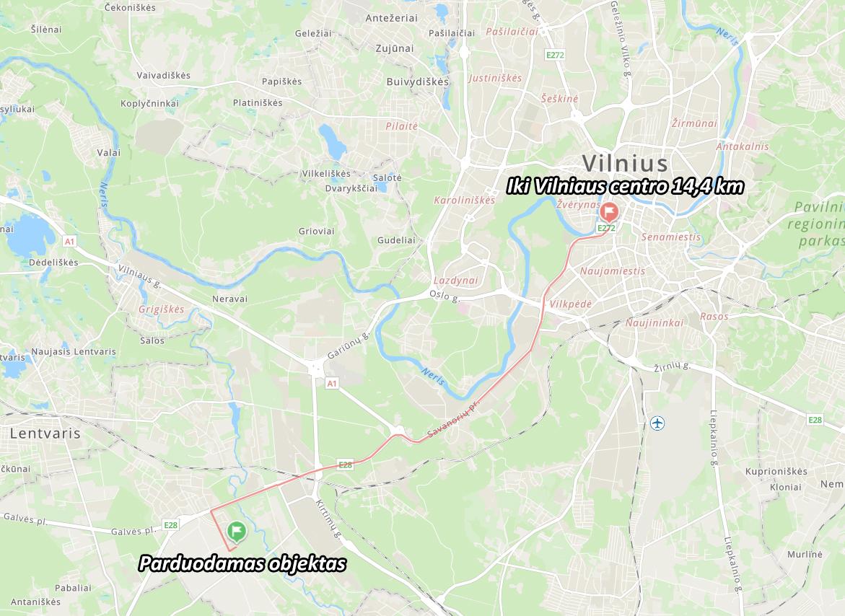Click the A1 shield near Dėdeliškės
This screenshot has width=845, height=616.
click(x=69, y=241)
